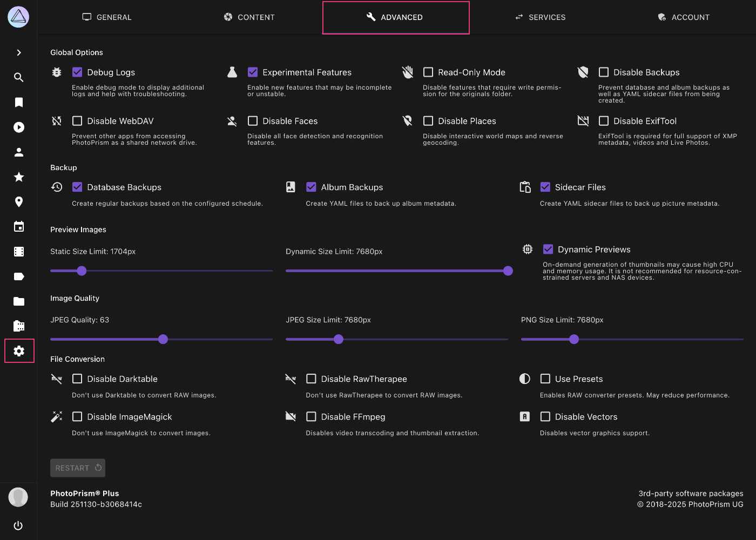Image resolution: width=756 pixels, height=540 pixels.
Task: Open Albums via the bookmark sidebar icon
Action: point(19,103)
